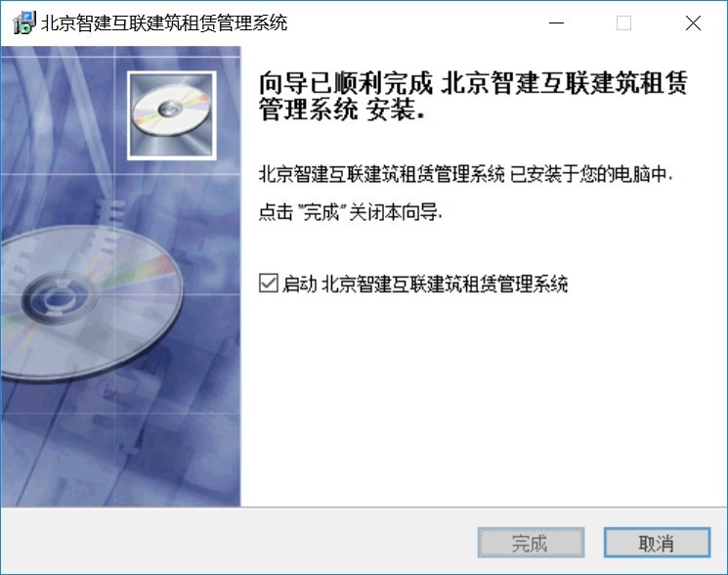Click the cable connector graphic on banner

pyautogui.click(x=107, y=217)
